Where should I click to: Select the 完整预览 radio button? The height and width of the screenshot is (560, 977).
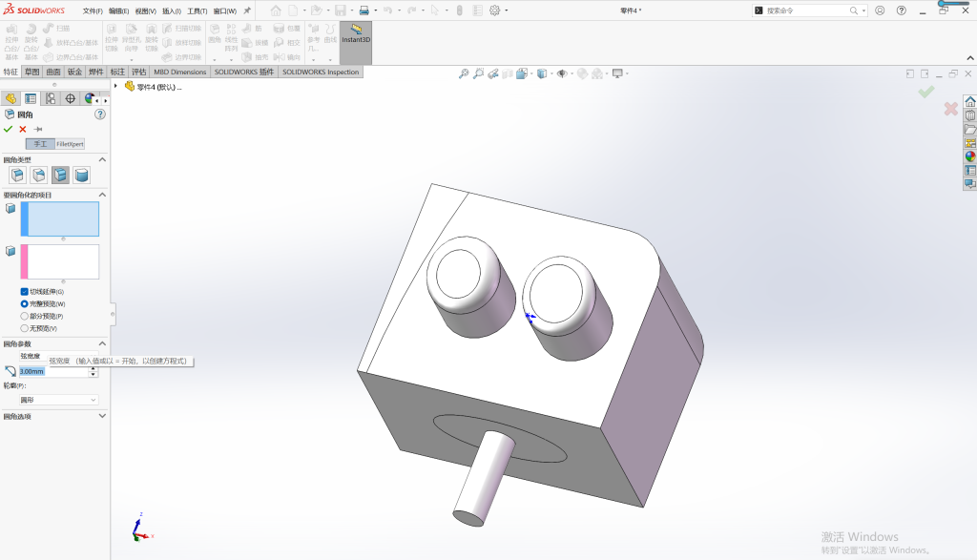(24, 304)
